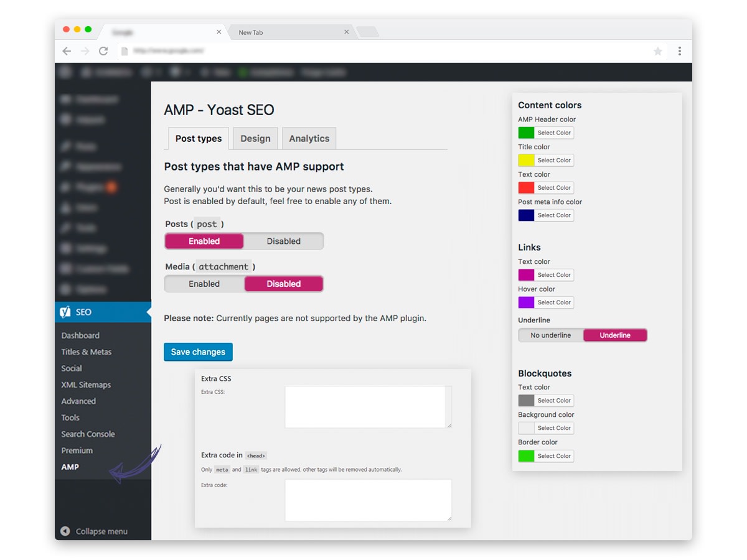Viewport: 747px width, 560px height.
Task: Select Color for Border color
Action: pos(554,456)
